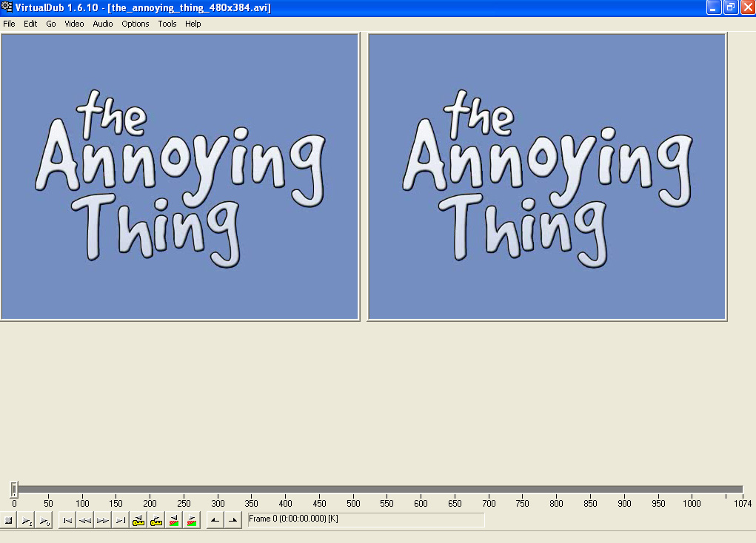Seek to next scene change
Viewport: 756px width, 543px height.
tap(192, 520)
